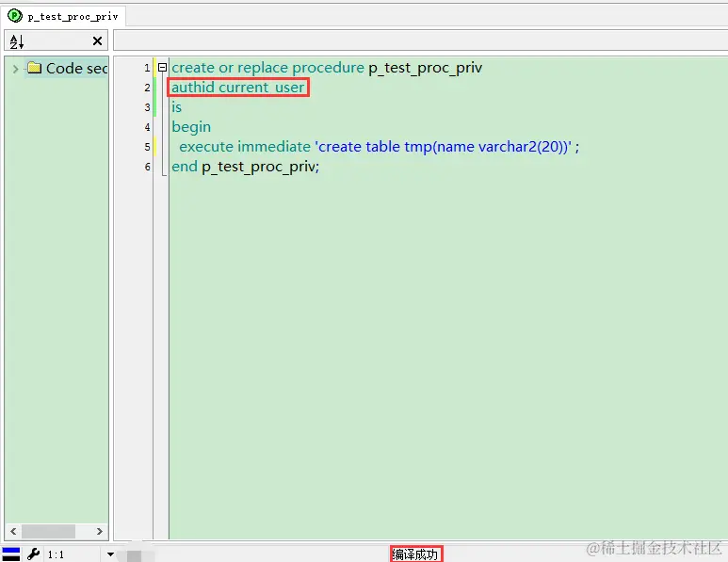Open the wrench settings icon in status bar
Viewport: 728px width, 562px height.
pos(33,554)
